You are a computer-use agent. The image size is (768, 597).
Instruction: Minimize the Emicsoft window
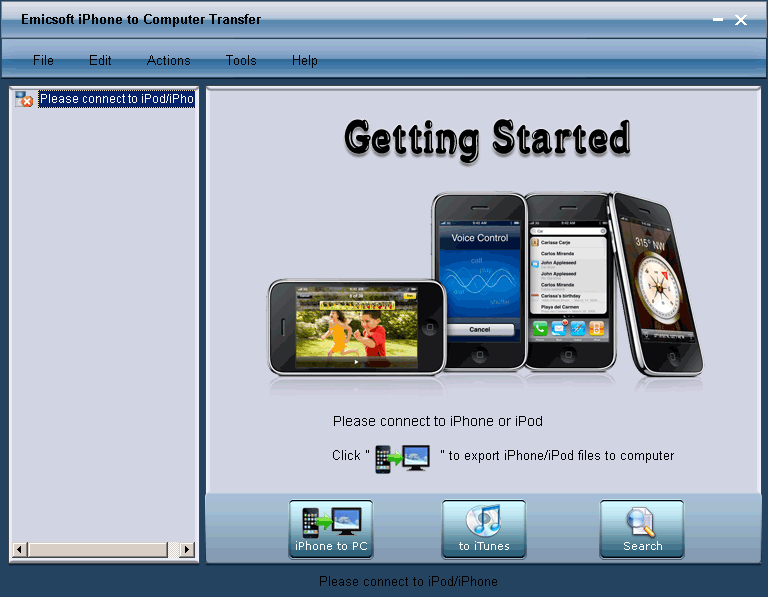click(x=718, y=20)
